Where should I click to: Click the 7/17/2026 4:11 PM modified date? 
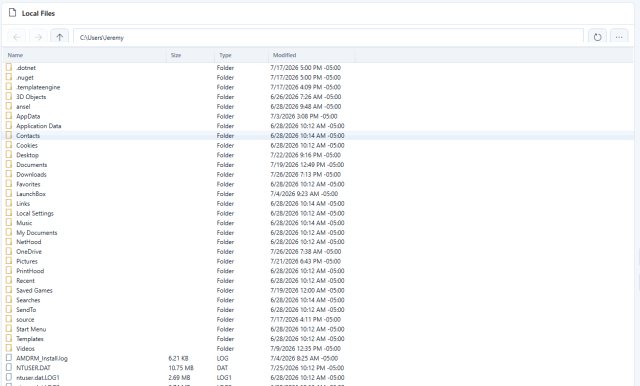click(306, 319)
